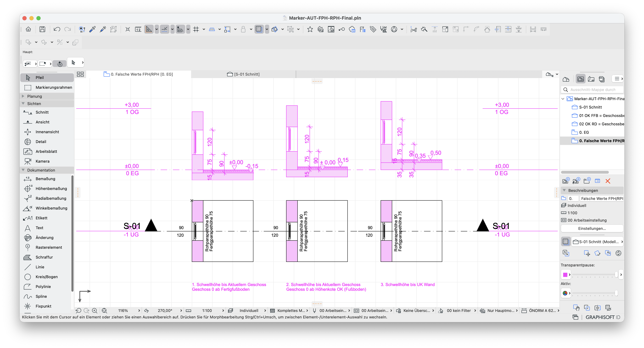Select the Innenansicht tool
644x348 pixels.
pos(47,132)
